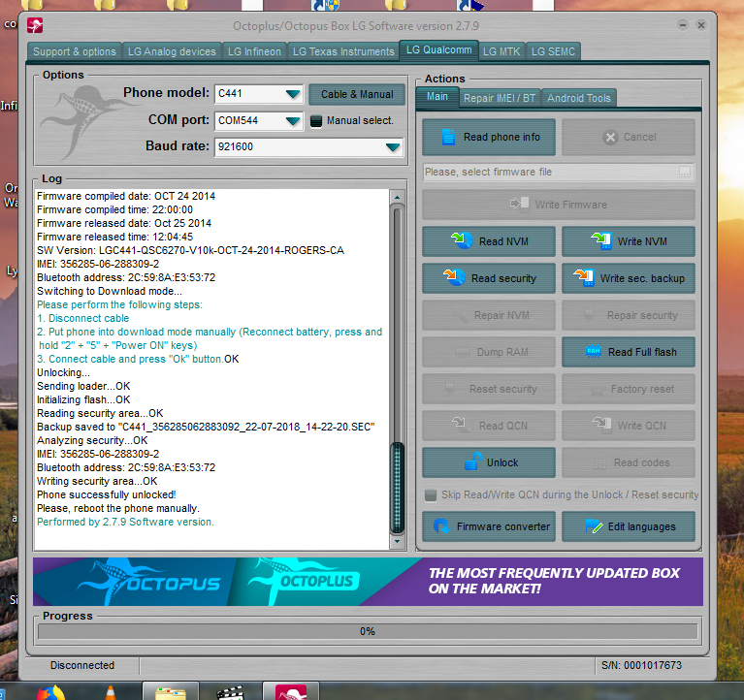The height and width of the screenshot is (700, 744).
Task: Click the log scroll up arrow
Action: tap(397, 197)
